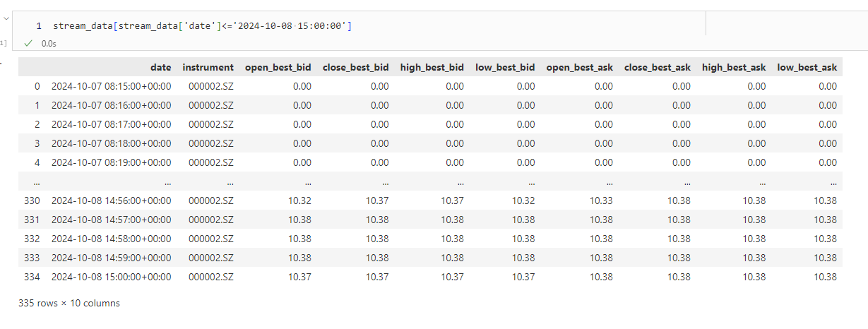Click the 'low_best_ask' column header
The width and height of the screenshot is (868, 329).
(x=807, y=68)
